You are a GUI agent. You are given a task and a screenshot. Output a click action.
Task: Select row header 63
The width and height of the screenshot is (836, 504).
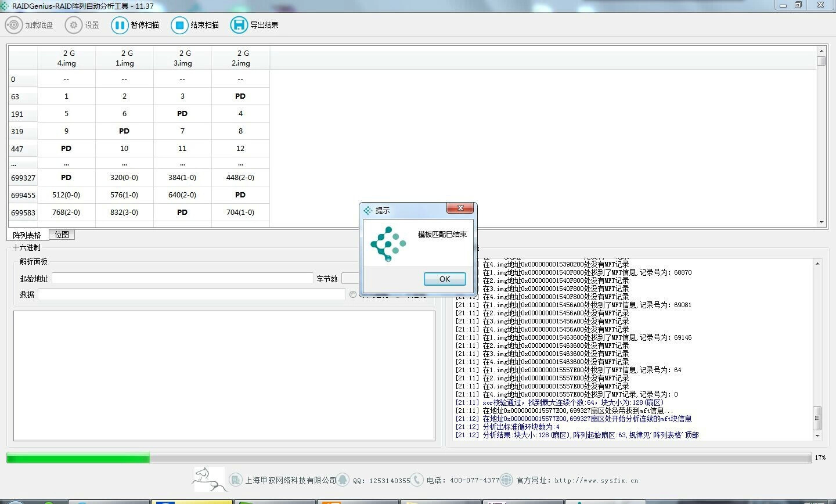click(23, 96)
